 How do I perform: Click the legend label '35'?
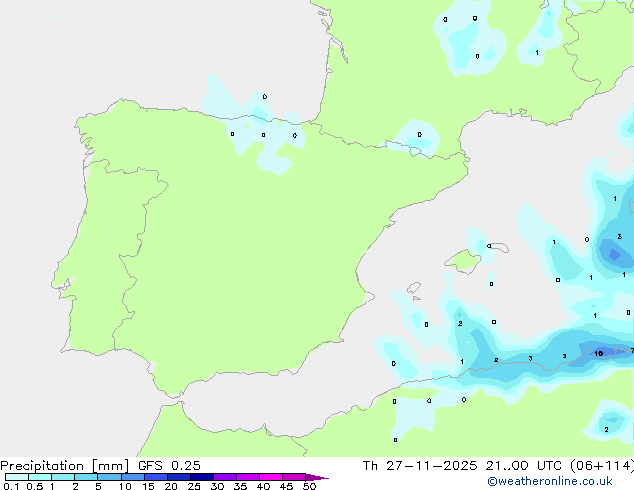pyautogui.click(x=240, y=486)
